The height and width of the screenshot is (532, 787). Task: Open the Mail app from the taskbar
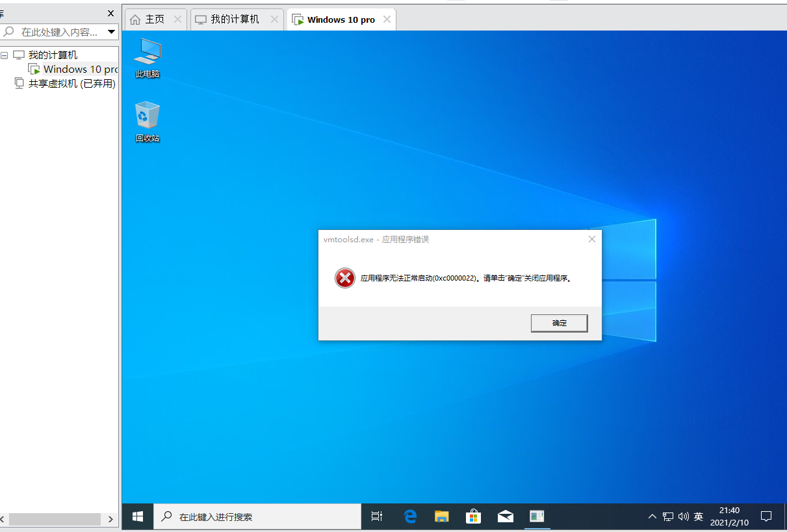[x=505, y=516]
